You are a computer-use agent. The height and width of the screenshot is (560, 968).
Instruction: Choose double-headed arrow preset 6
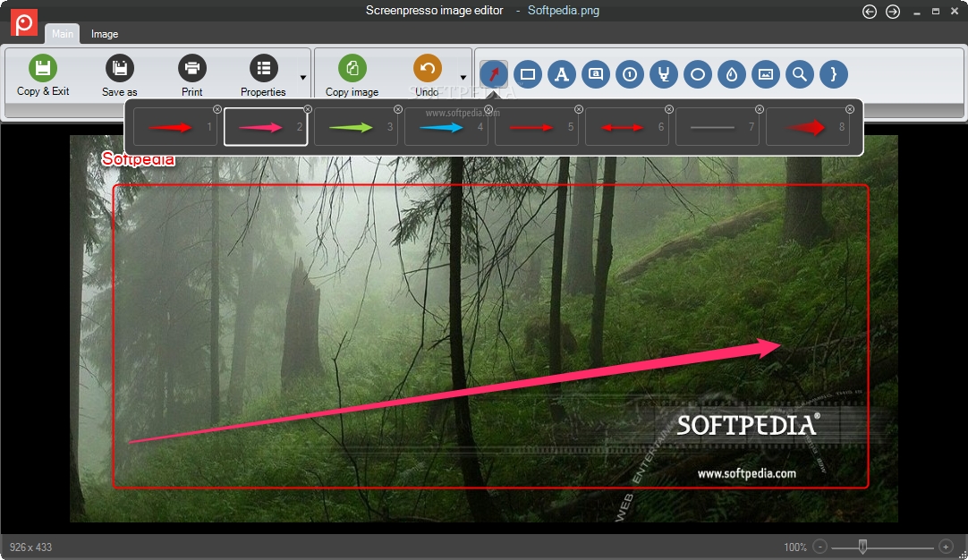pyautogui.click(x=626, y=127)
